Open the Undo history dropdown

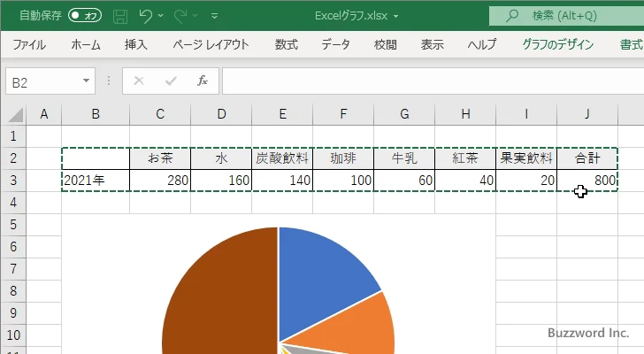click(161, 16)
